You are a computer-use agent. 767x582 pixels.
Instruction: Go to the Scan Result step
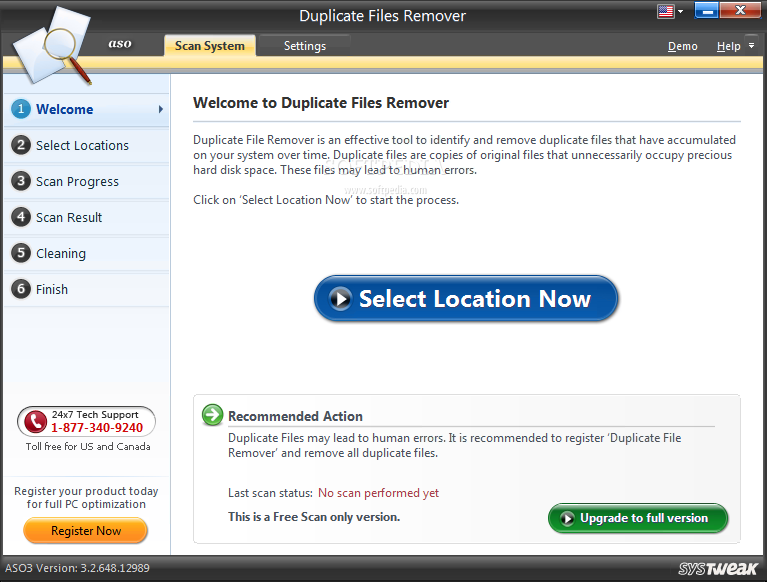point(87,217)
